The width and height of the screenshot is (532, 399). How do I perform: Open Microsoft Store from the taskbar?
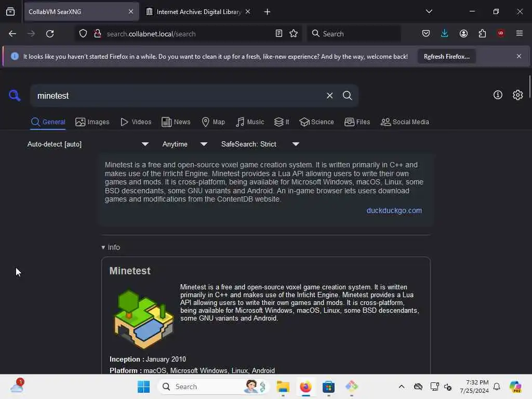click(x=328, y=387)
